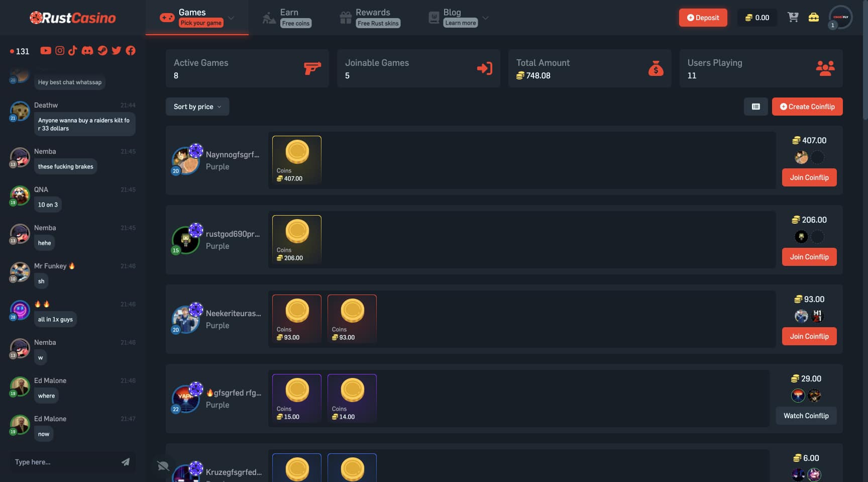
Task: Focus the Type here chat input
Action: [x=65, y=462]
